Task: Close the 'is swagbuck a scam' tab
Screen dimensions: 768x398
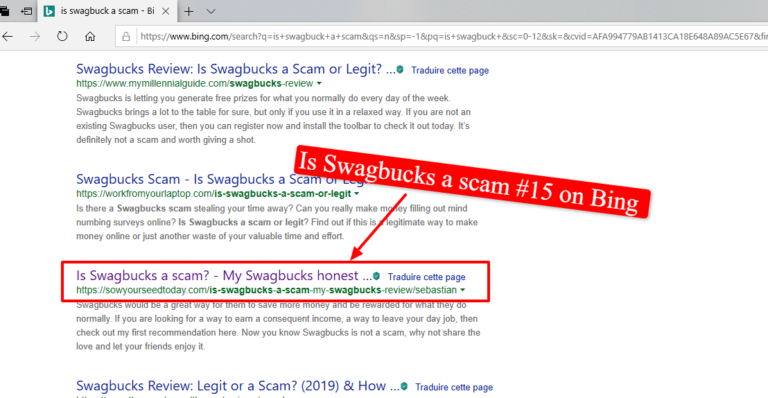Action: 166,11
